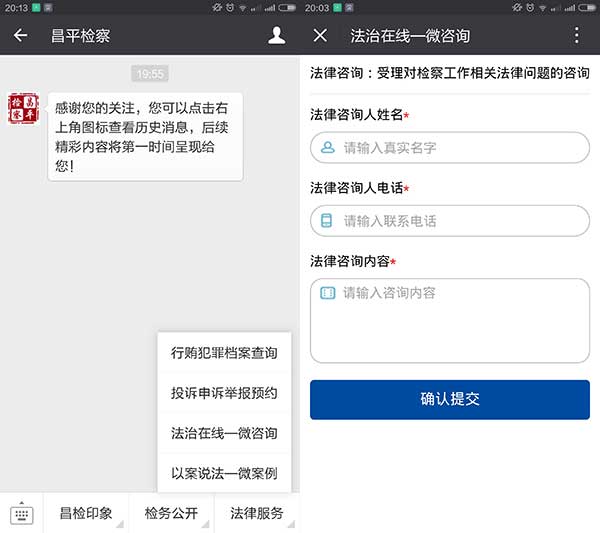
Task: Tap the 法律咨询人电话 field label
Action: 356,188
